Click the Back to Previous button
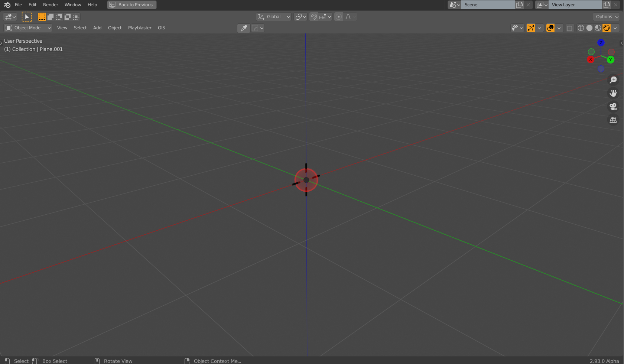 pos(132,5)
